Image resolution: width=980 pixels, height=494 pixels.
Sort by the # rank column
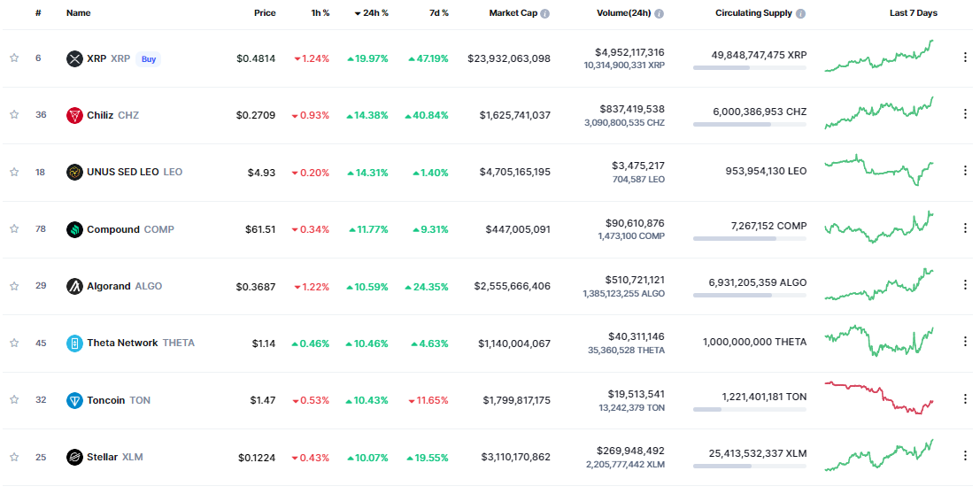38,13
